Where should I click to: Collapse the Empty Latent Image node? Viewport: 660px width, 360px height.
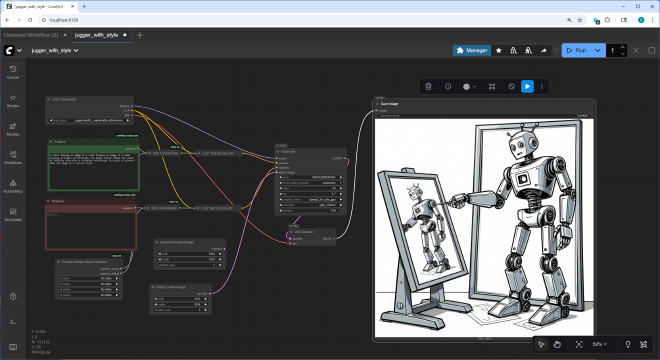(153, 287)
